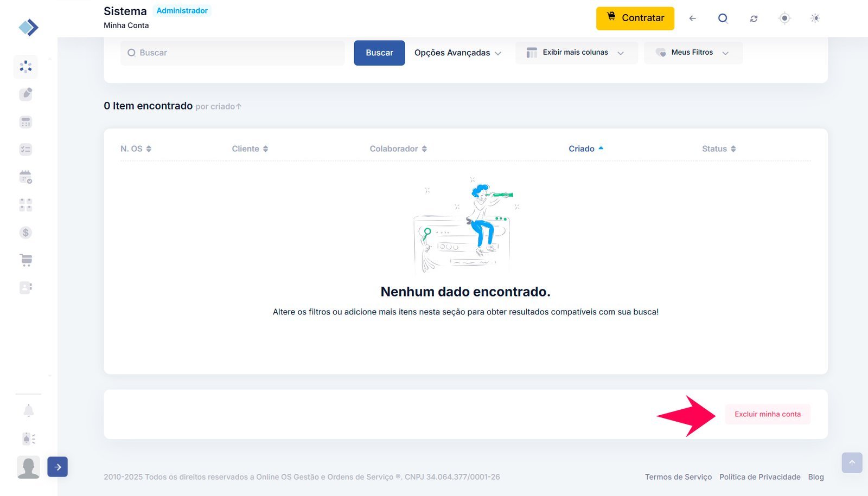
Task: Toggle the light/dark theme sun icon
Action: (815, 18)
